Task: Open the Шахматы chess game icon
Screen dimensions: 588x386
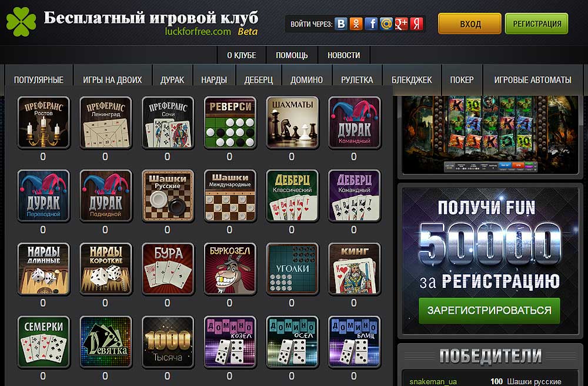Action: click(292, 123)
